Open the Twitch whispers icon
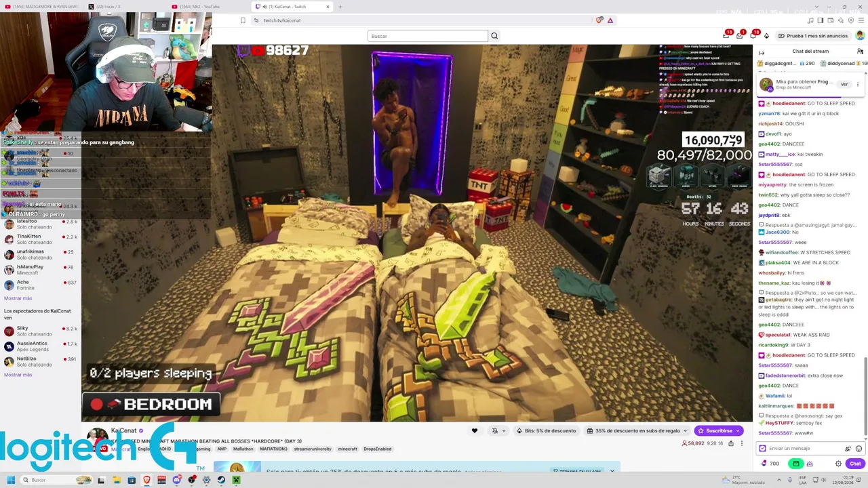Viewport: 868px width, 488px height. (x=752, y=35)
